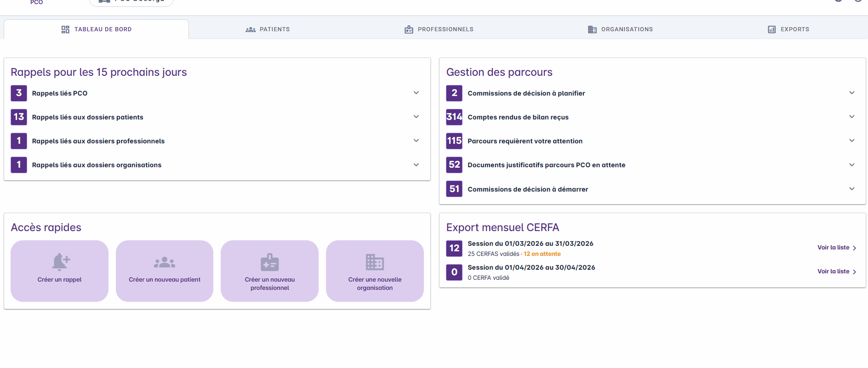Expand Comptes rendus de bilan reçus
The image size is (868, 368).
(x=851, y=117)
